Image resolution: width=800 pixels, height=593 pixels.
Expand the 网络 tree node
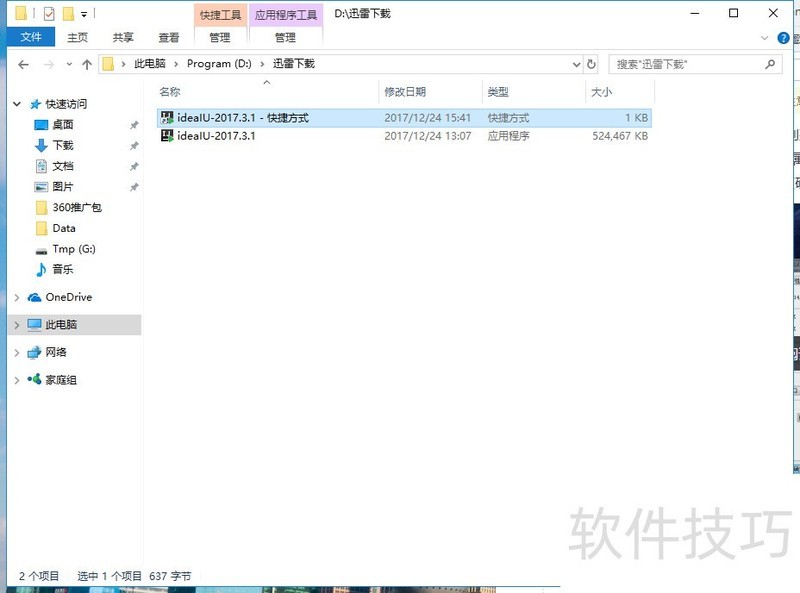click(17, 353)
